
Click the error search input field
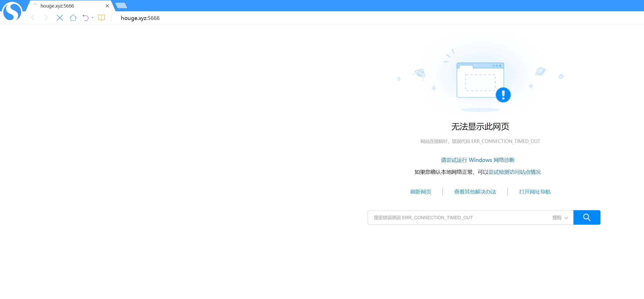click(x=458, y=217)
